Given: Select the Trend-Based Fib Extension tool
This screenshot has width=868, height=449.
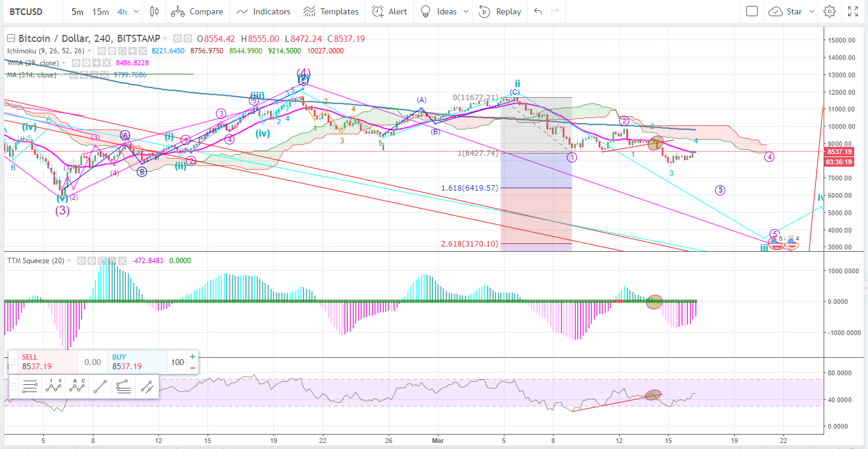Looking at the screenshot, I should click(x=124, y=387).
